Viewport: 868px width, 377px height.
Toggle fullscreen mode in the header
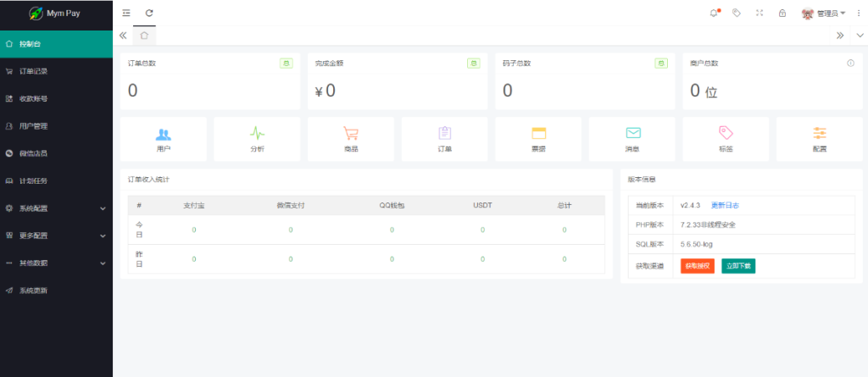(759, 14)
